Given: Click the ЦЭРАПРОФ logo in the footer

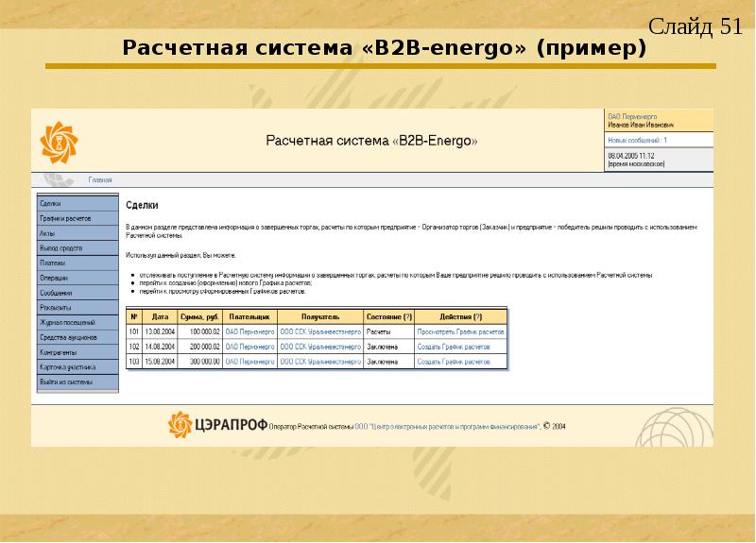Looking at the screenshot, I should coord(217,424).
